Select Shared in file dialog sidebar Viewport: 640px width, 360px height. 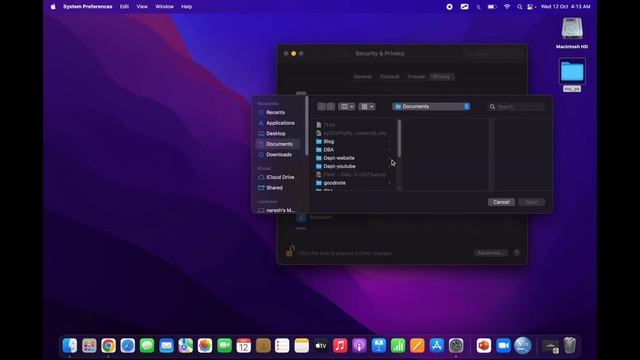278,188
